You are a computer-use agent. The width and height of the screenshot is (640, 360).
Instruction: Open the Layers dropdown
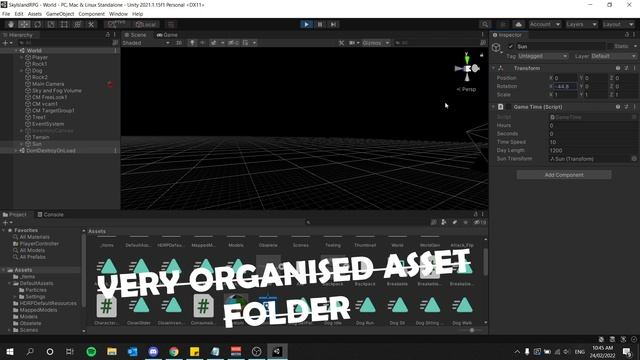581,24
